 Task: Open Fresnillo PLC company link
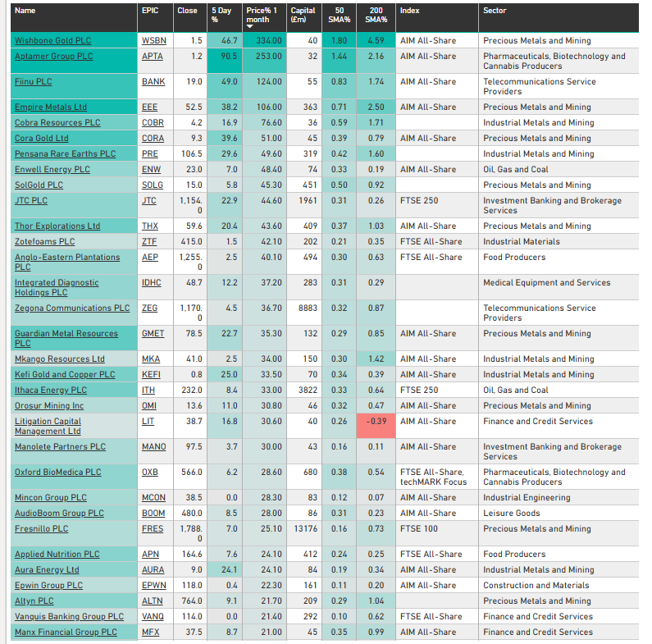tap(42, 529)
